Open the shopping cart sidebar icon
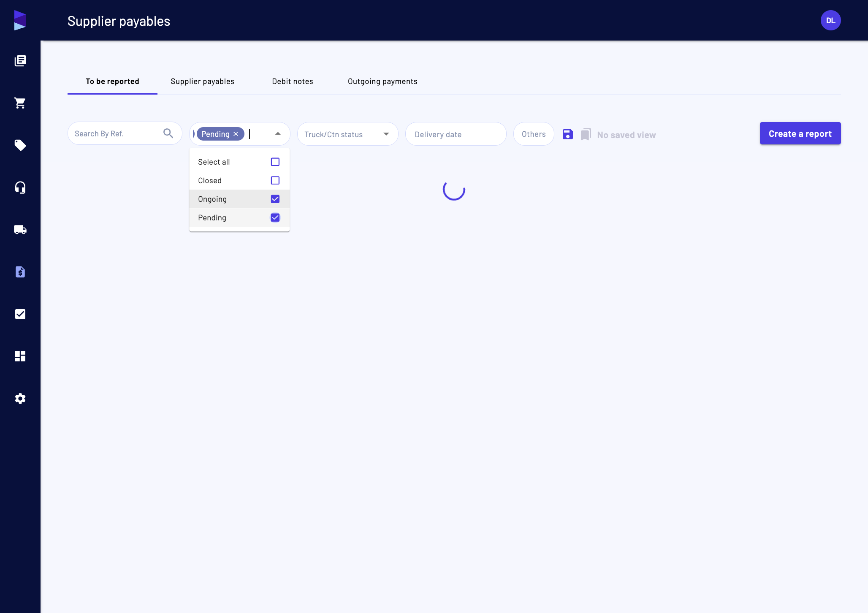The height and width of the screenshot is (613, 868). click(x=20, y=103)
